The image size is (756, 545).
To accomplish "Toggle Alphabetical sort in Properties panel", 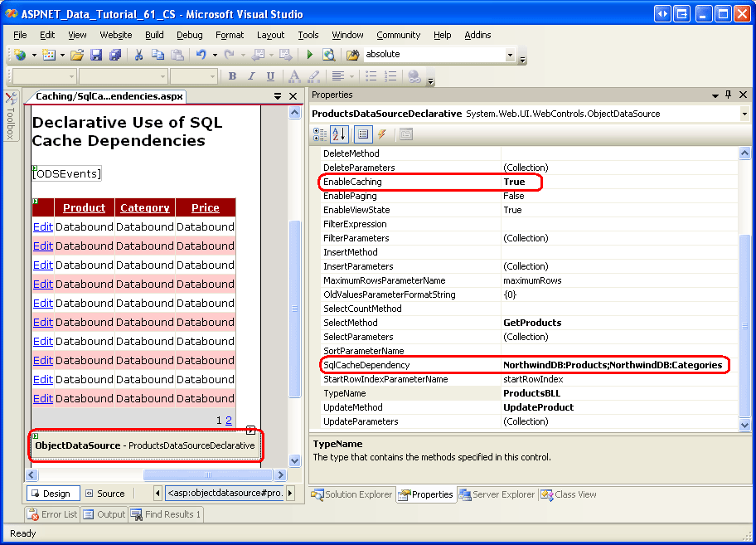I will click(339, 134).
